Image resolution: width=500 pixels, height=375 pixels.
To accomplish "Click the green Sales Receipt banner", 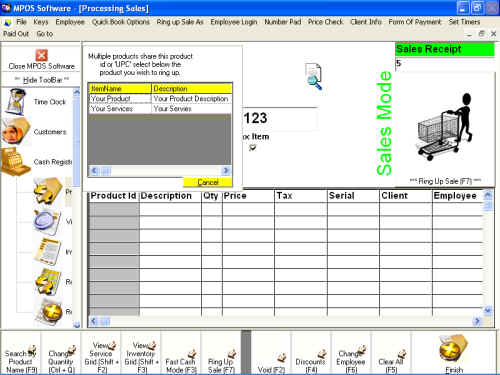I will click(445, 49).
